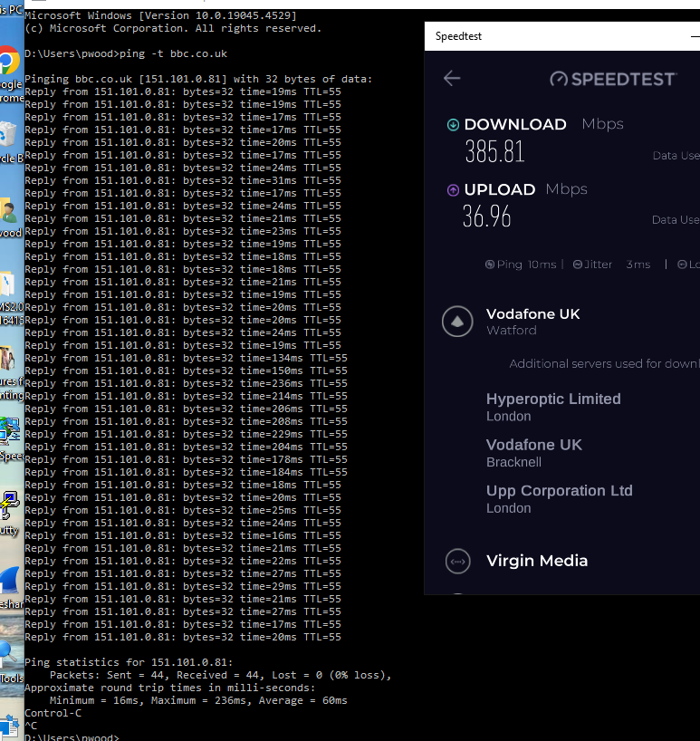
Task: Click the Vodafone UK Watford server icon
Action: [457, 322]
